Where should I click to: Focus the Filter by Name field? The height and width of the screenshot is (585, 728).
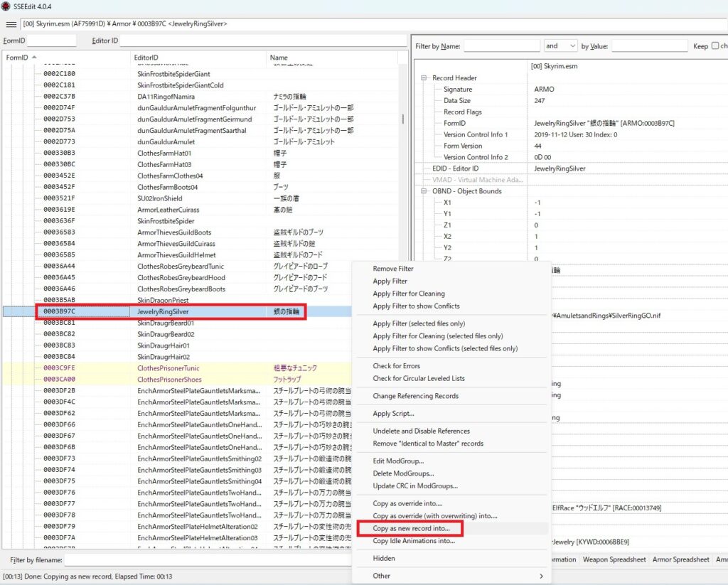pos(502,46)
